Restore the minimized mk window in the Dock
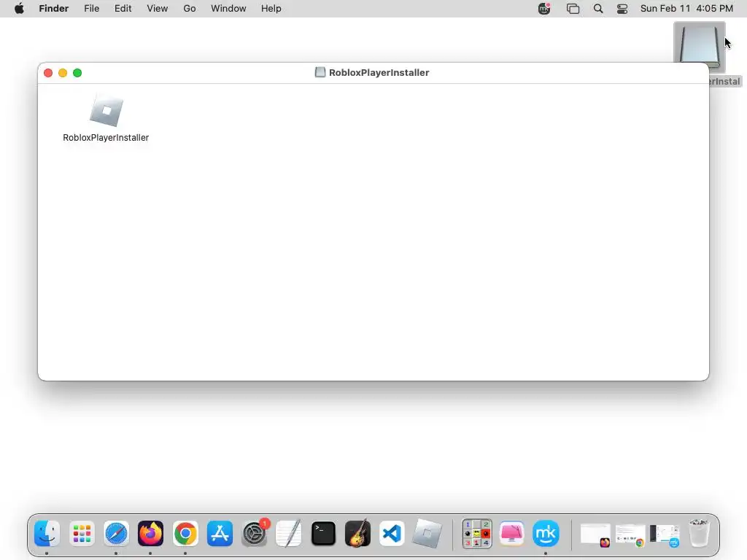Screen dimensions: 747x560 [x=665, y=536]
